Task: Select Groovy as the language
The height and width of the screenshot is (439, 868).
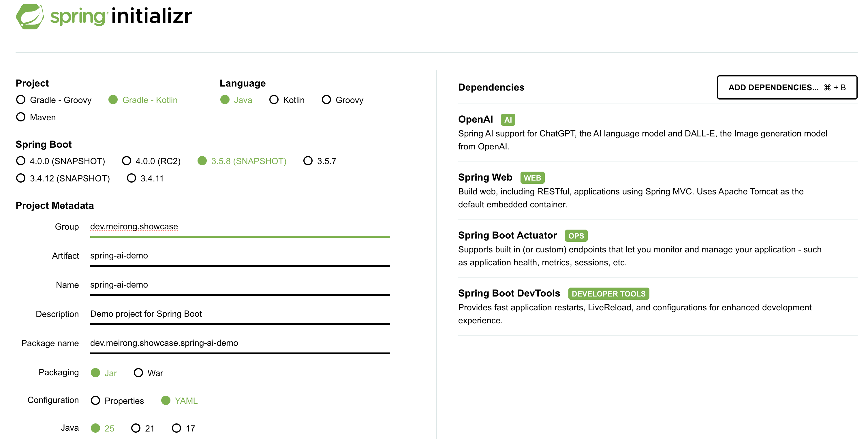Action: 326,100
